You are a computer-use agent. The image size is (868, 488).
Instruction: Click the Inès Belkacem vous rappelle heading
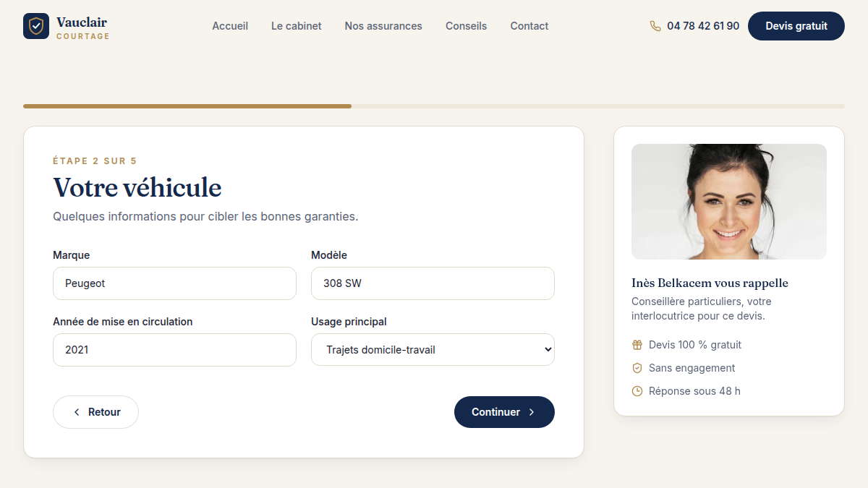point(710,283)
